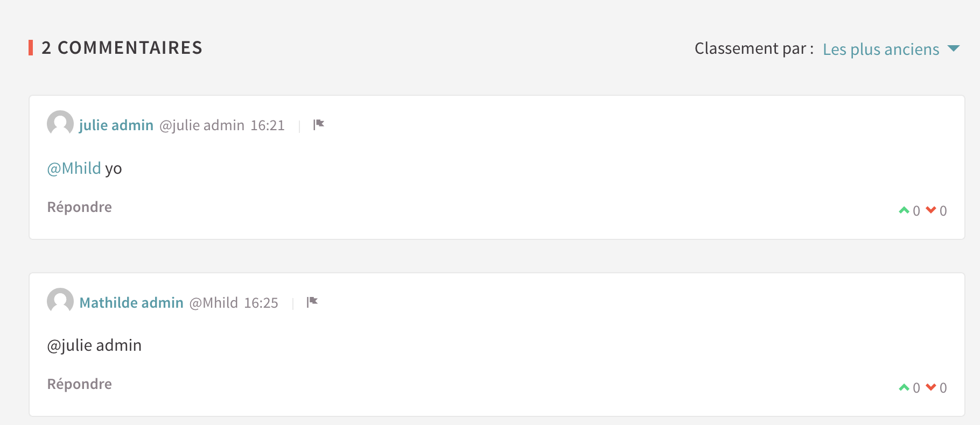Upvote Mathilde admin's comment
Screen dimensions: 980x425
pos(904,387)
